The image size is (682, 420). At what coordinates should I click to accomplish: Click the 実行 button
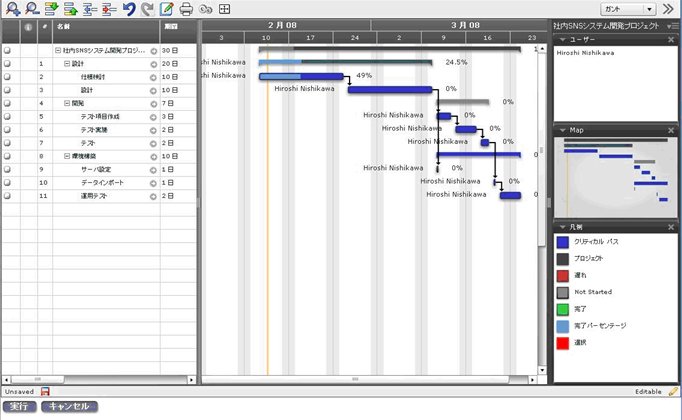[19, 406]
